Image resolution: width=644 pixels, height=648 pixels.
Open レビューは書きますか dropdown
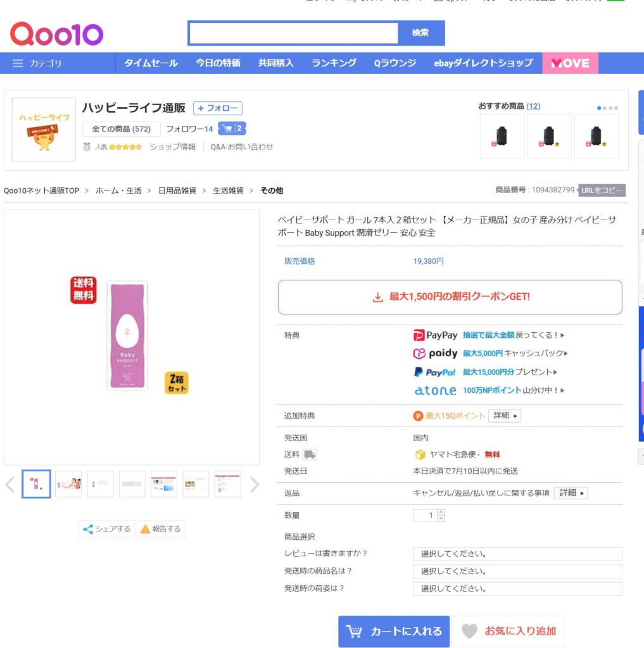517,554
